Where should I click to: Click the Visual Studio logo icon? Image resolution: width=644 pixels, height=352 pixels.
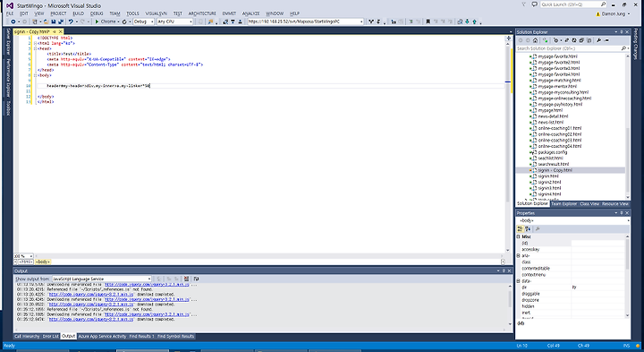pos(9,5)
